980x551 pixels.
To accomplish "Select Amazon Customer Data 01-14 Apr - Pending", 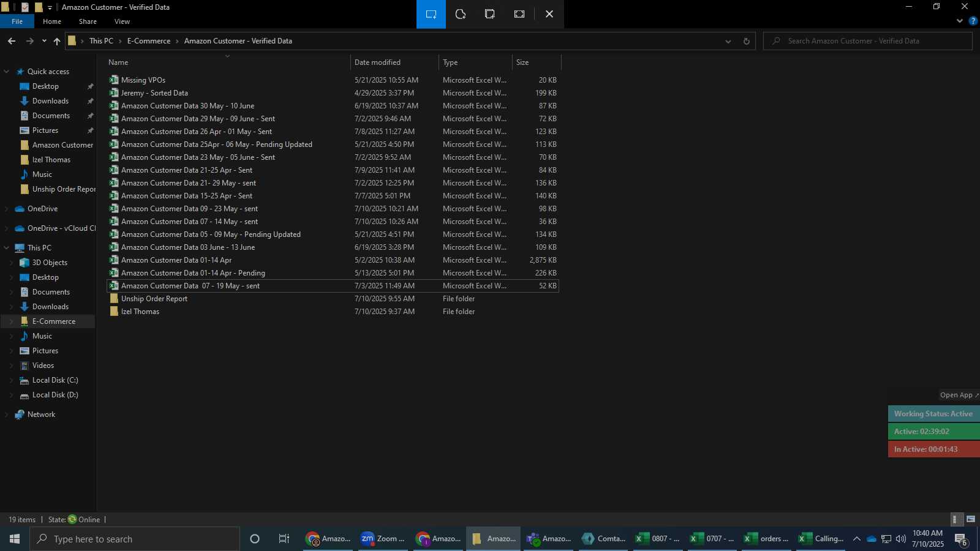I will click(x=193, y=273).
